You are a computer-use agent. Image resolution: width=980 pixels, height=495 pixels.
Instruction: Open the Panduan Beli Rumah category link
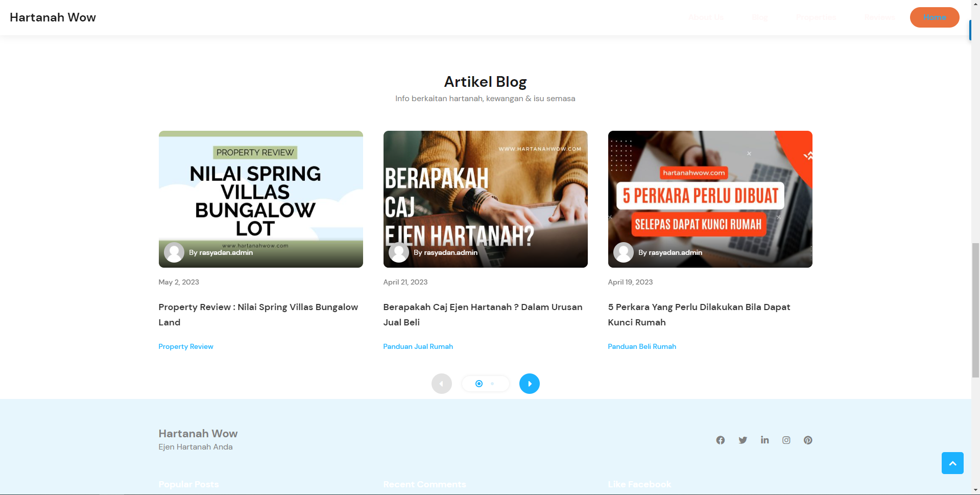point(642,346)
